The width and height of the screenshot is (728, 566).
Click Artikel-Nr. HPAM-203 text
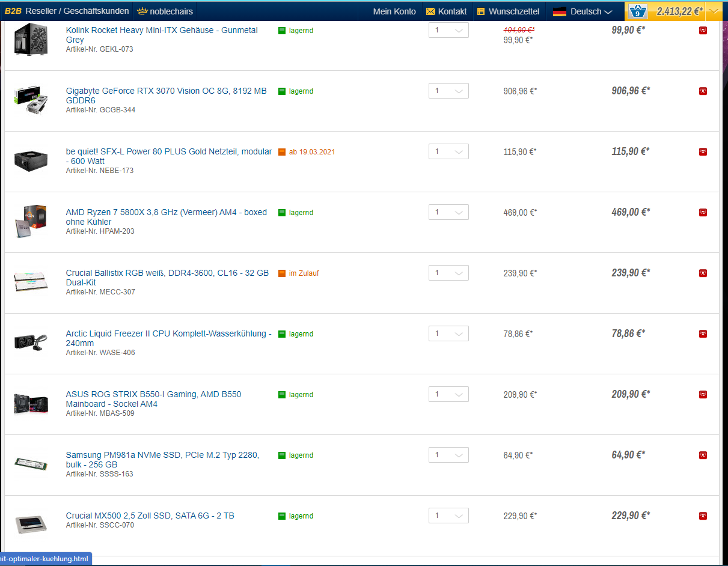(x=100, y=231)
